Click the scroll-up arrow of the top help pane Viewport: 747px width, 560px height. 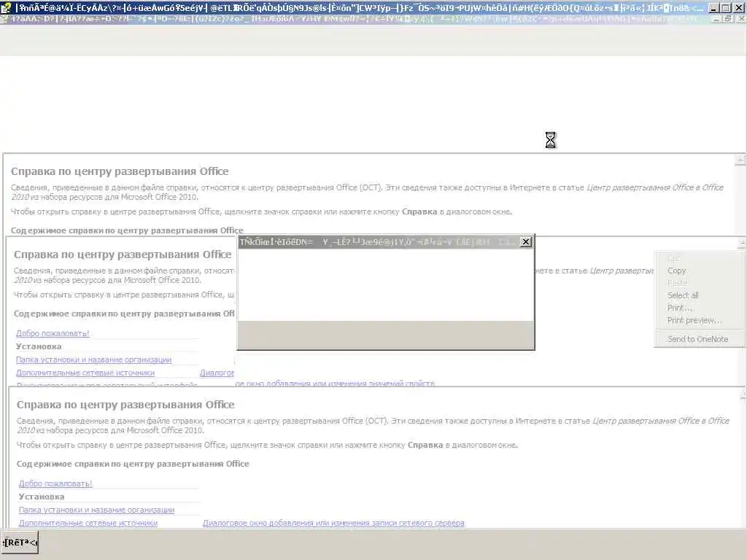(740, 160)
